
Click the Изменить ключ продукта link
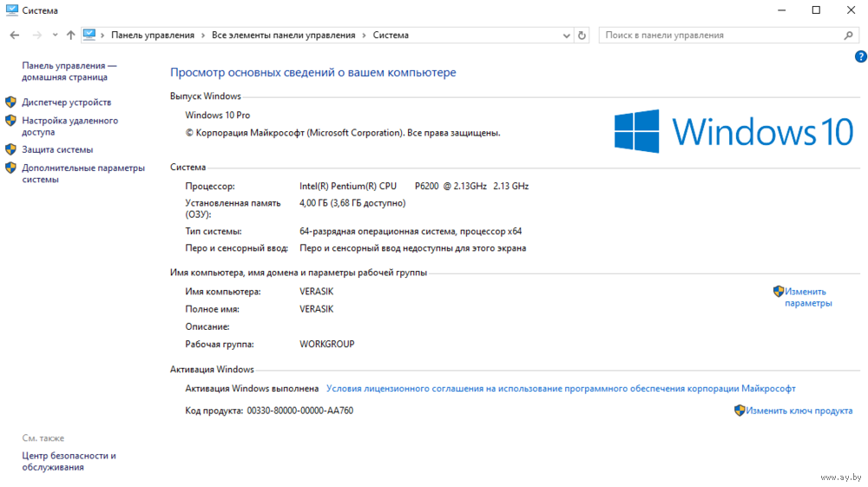click(x=799, y=411)
